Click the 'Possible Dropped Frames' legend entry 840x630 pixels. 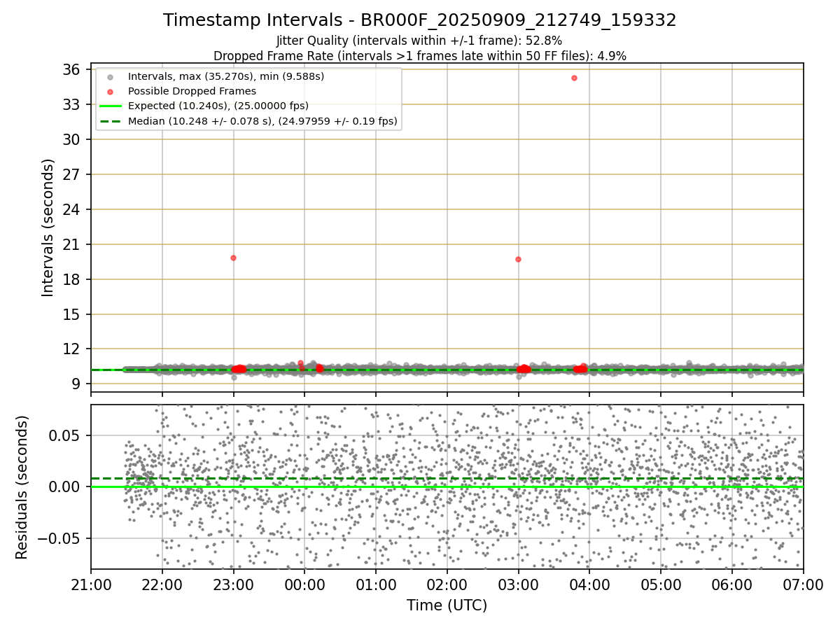coord(192,91)
